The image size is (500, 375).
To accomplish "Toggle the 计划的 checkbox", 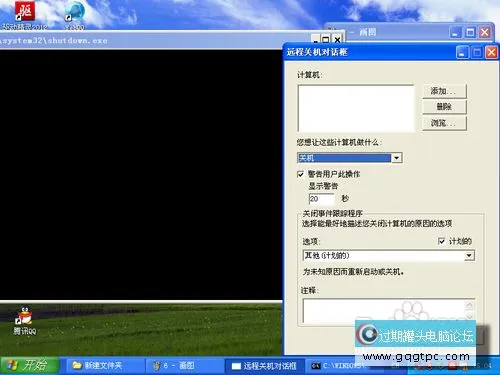I will [441, 241].
